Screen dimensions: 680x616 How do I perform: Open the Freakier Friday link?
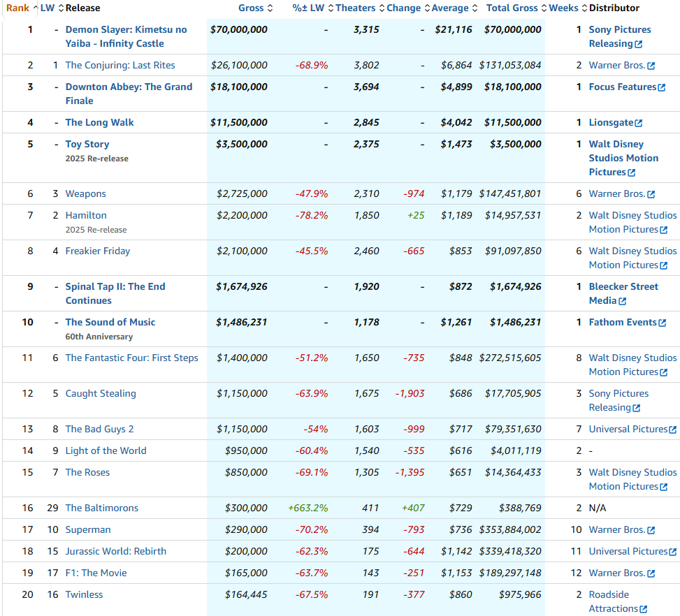coord(98,251)
